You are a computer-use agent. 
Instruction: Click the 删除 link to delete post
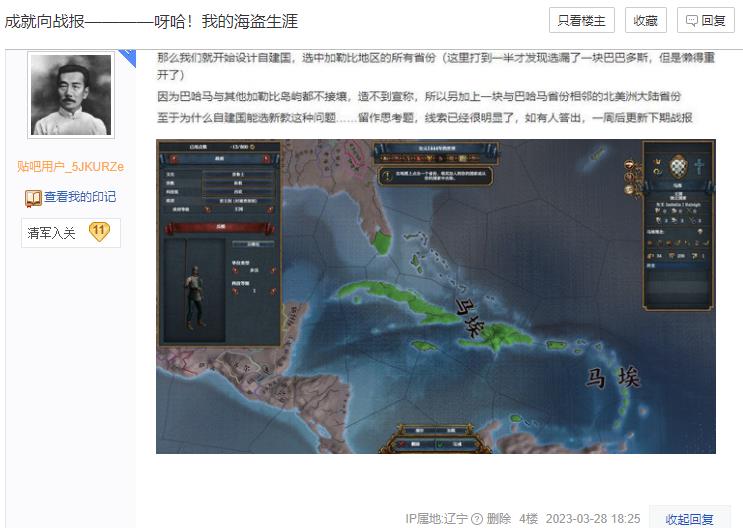point(499,519)
